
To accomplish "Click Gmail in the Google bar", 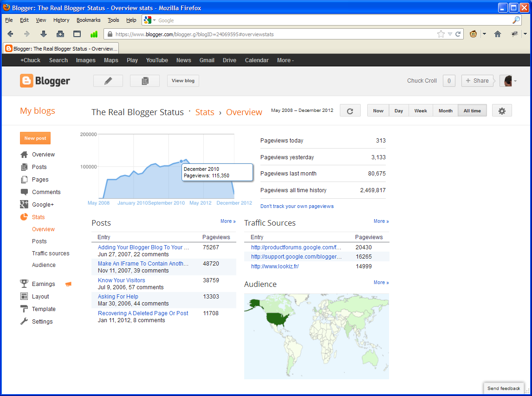I will [207, 60].
